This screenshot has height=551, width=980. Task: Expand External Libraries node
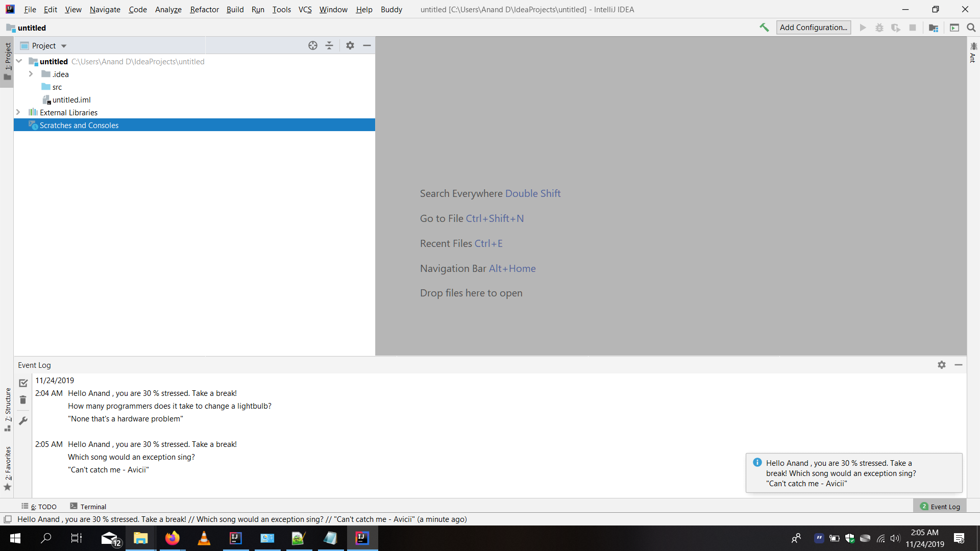point(18,112)
